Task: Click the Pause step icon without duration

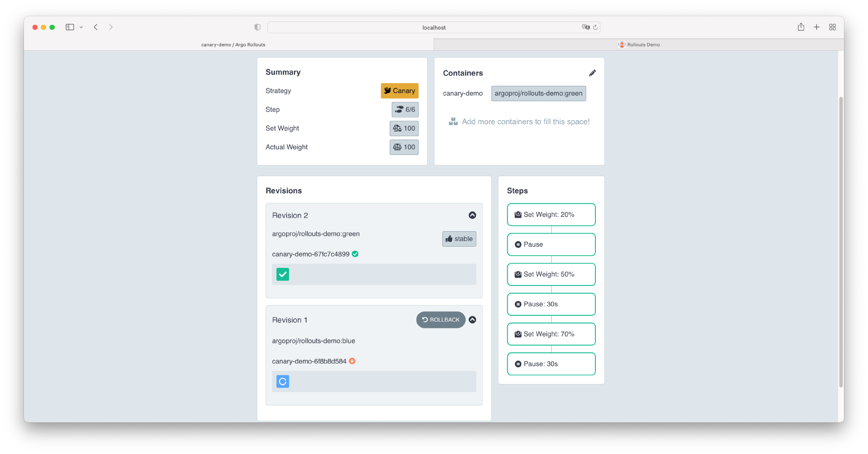Action: click(x=518, y=244)
